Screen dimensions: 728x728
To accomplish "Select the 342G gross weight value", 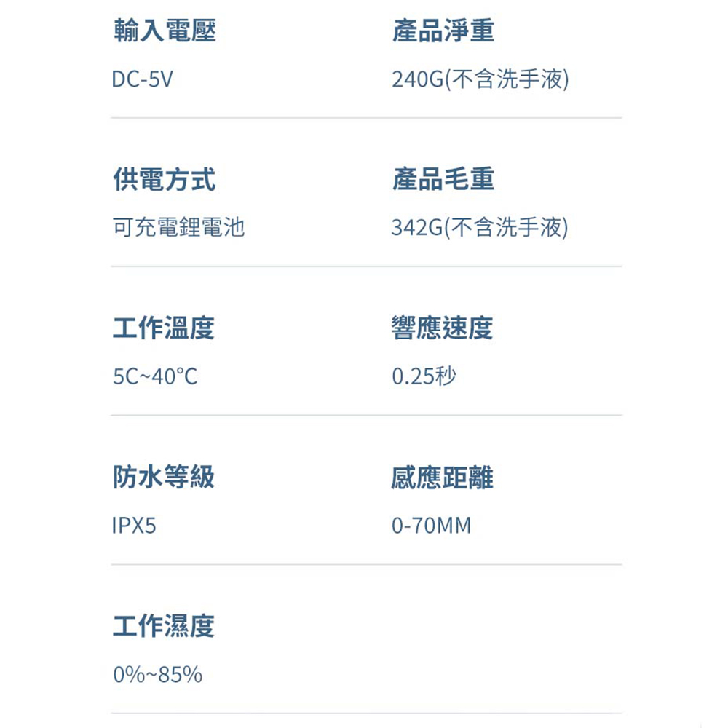I will (x=480, y=228).
